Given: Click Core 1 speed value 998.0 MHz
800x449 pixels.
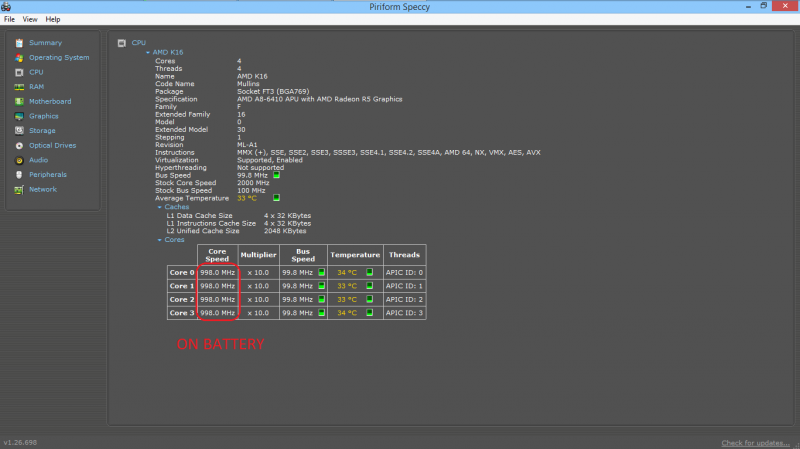Looking at the screenshot, I should point(217,286).
